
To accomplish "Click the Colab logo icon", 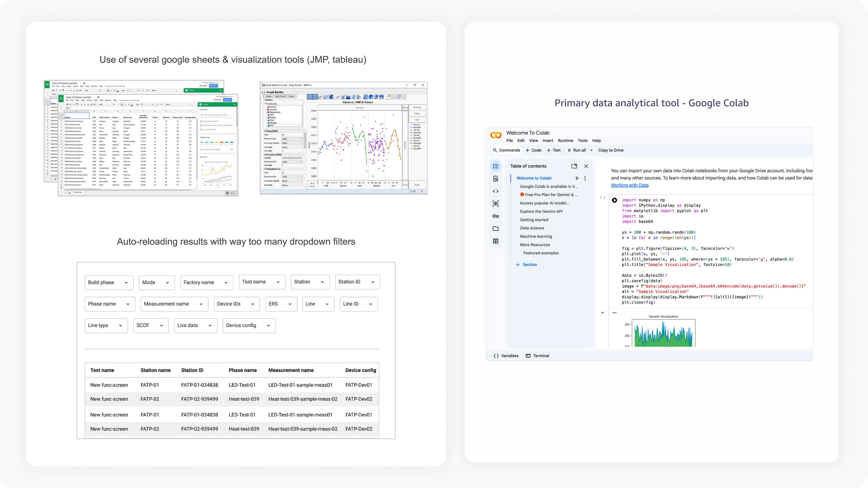I will [496, 135].
